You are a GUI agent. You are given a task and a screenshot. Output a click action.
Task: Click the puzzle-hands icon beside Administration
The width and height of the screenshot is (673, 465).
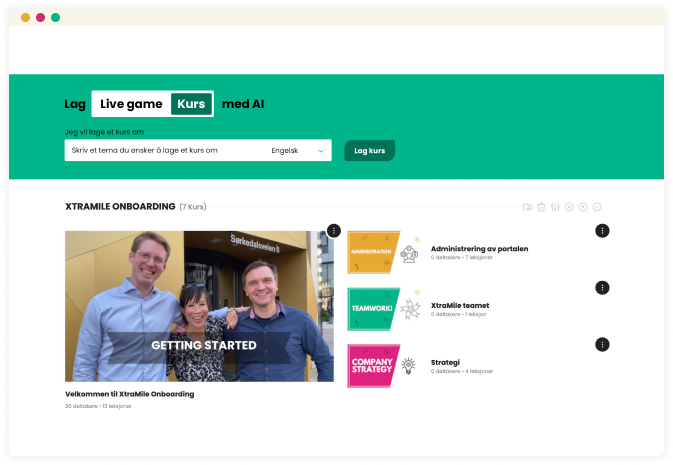point(409,254)
